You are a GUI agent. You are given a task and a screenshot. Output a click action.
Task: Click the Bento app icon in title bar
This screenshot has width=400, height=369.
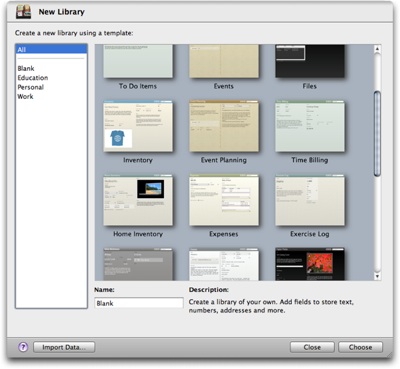pos(23,12)
